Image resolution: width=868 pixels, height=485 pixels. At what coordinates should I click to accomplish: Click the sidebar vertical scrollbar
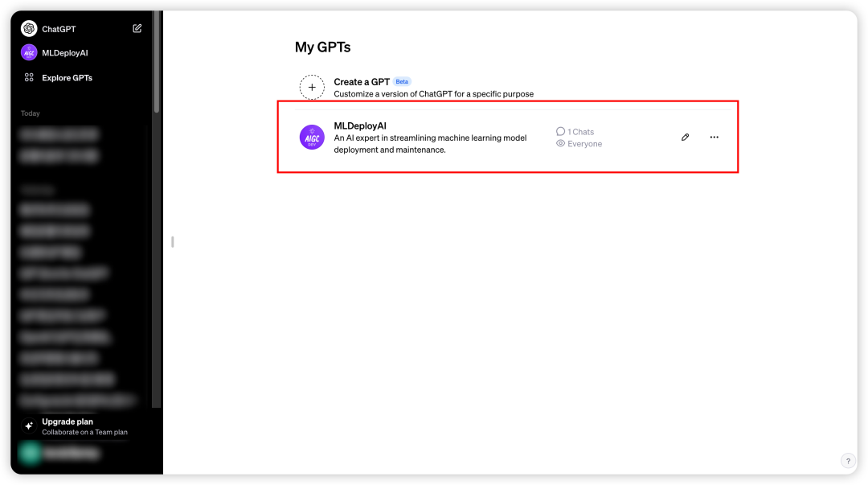[157, 62]
